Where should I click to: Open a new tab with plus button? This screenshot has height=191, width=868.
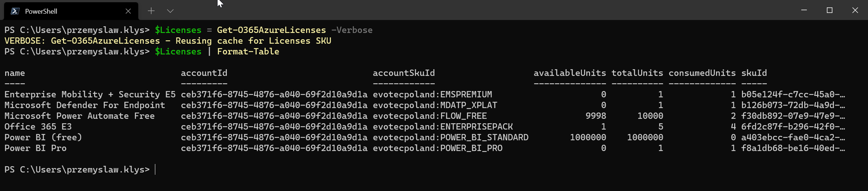[151, 11]
